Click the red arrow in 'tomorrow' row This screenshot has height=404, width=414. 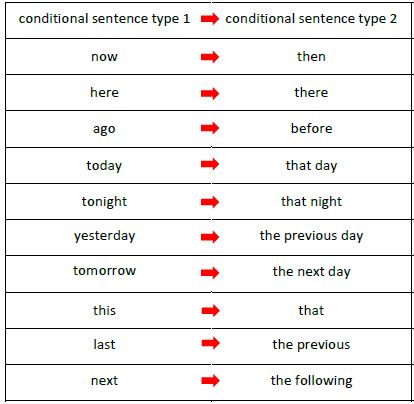click(x=210, y=273)
